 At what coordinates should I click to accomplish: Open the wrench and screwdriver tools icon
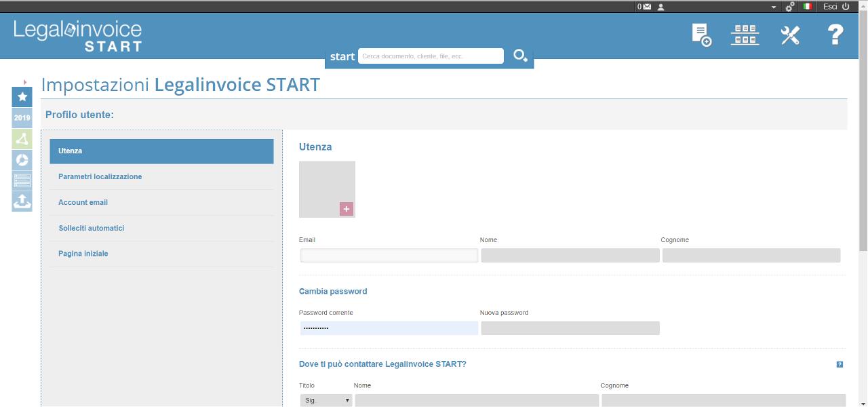click(x=790, y=35)
